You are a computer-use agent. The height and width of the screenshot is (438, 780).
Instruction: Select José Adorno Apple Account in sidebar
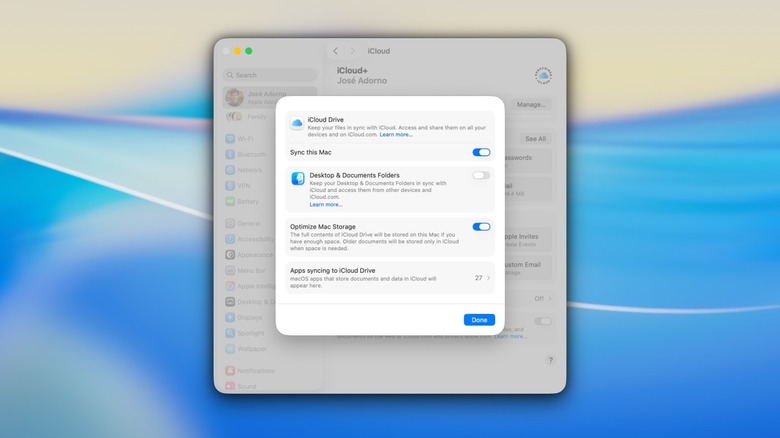pyautogui.click(x=270, y=97)
